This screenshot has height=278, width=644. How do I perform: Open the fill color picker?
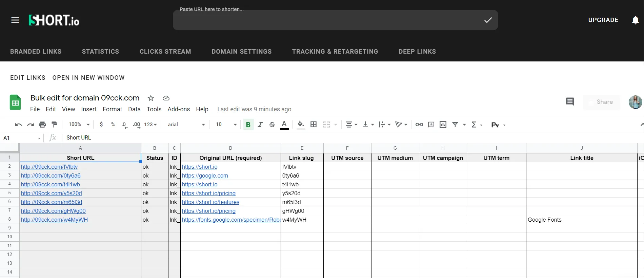(301, 125)
